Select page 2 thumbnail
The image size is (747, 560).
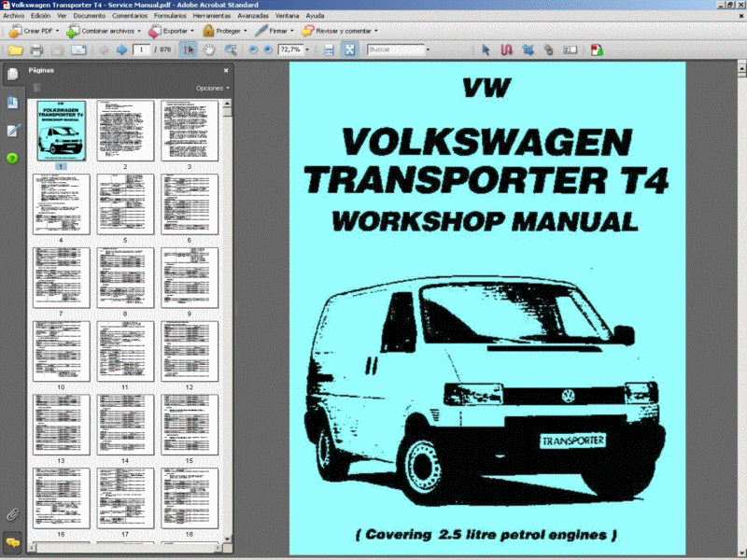(x=125, y=131)
